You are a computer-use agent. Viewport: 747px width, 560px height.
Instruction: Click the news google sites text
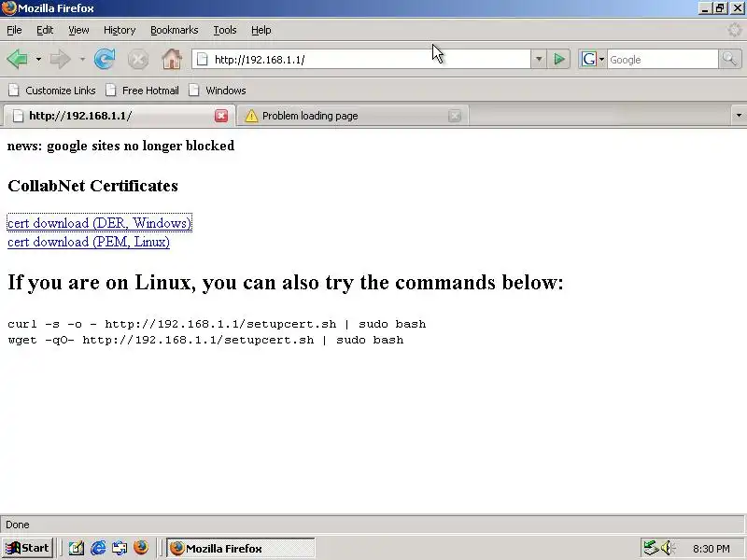[x=121, y=146]
